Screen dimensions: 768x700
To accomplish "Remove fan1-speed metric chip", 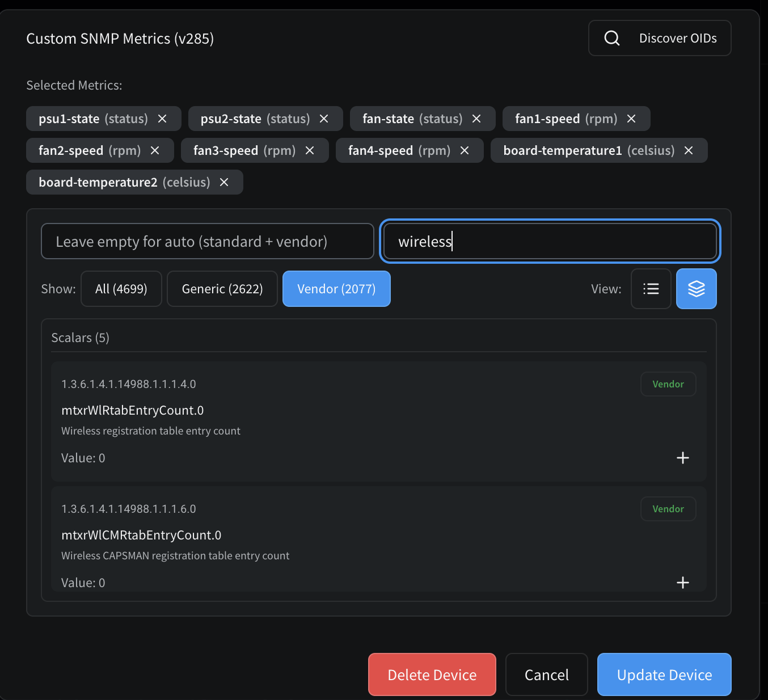I will click(x=631, y=119).
